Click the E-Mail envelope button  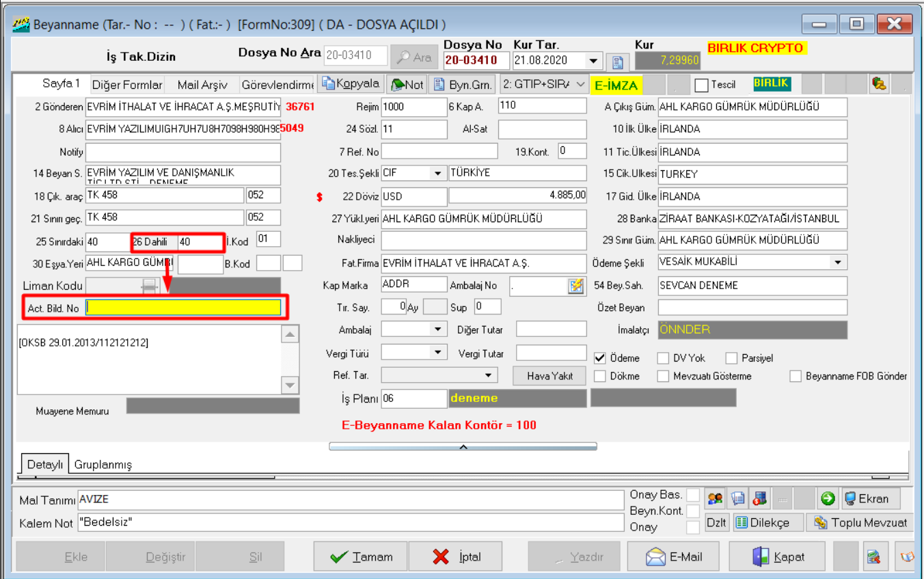tap(675, 556)
